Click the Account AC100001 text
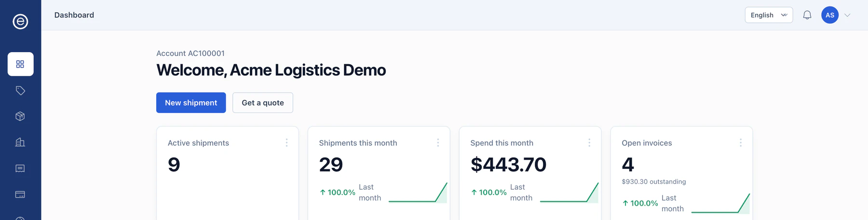Image resolution: width=868 pixels, height=220 pixels. point(190,54)
